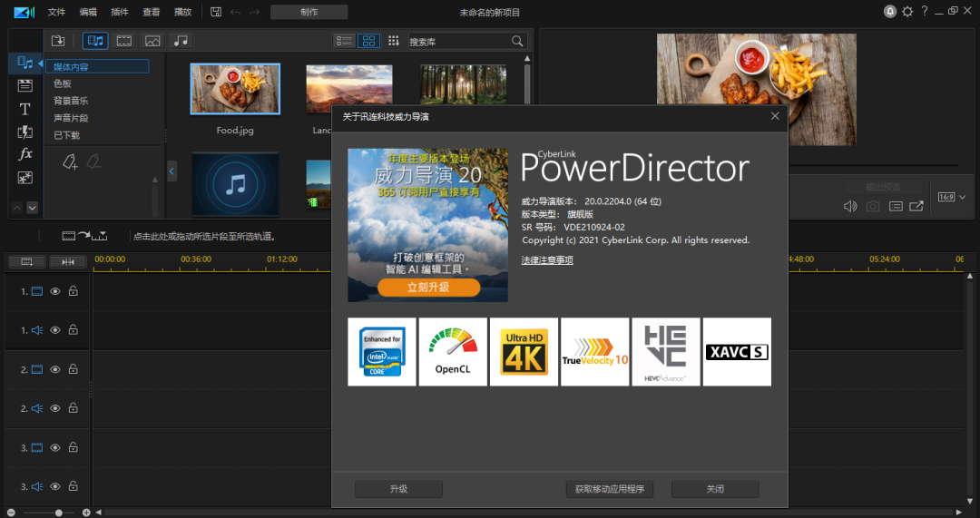Click the preview volume speaker icon

(x=850, y=206)
